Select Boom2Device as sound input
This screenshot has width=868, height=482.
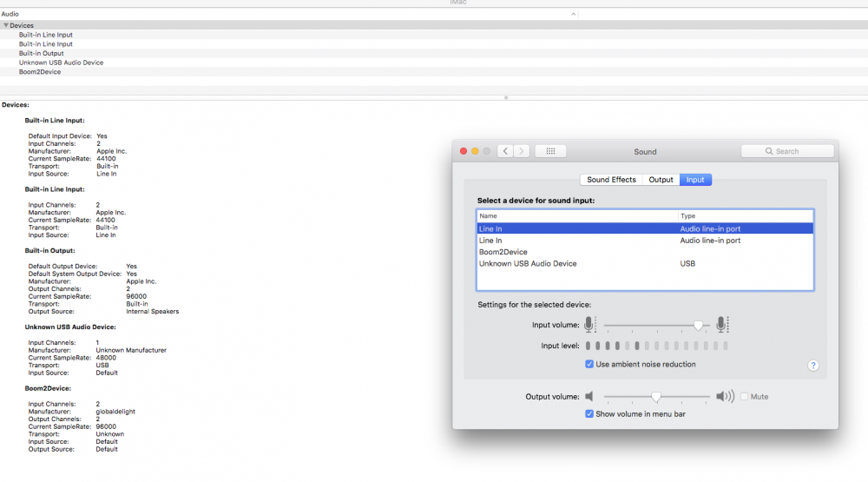(645, 252)
